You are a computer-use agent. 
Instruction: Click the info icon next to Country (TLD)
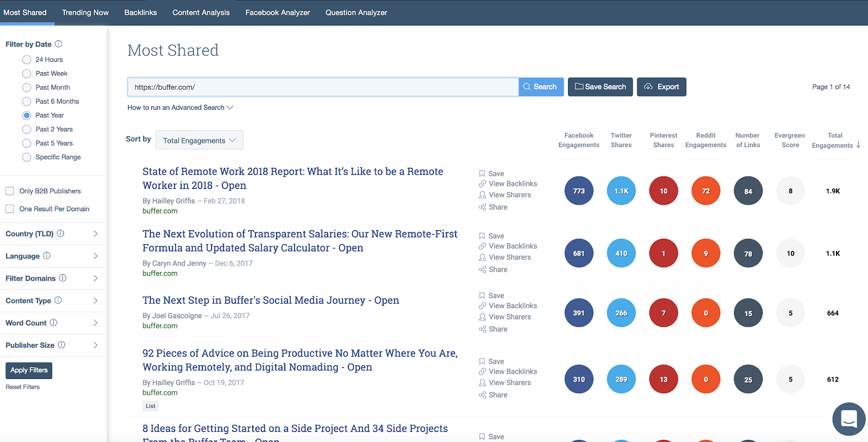coord(61,233)
